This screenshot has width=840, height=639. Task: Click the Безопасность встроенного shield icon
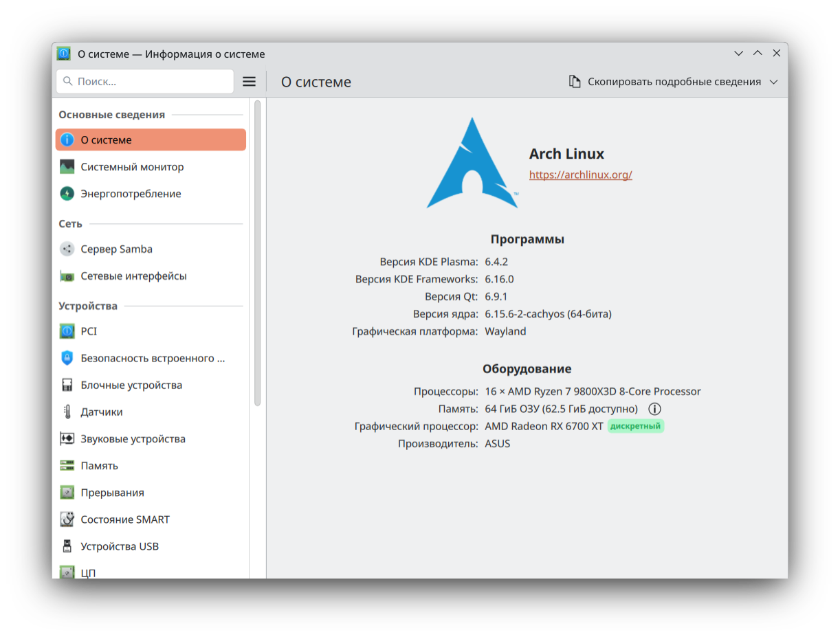67,358
